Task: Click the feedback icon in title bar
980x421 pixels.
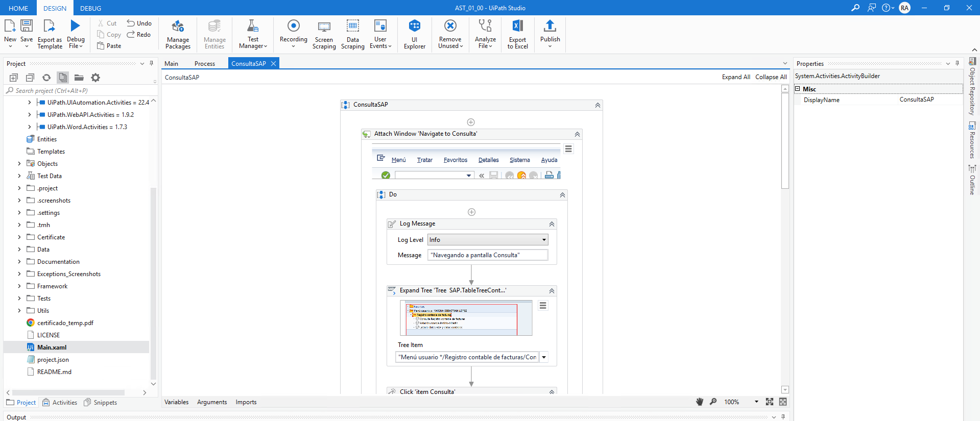Action: 872,8
